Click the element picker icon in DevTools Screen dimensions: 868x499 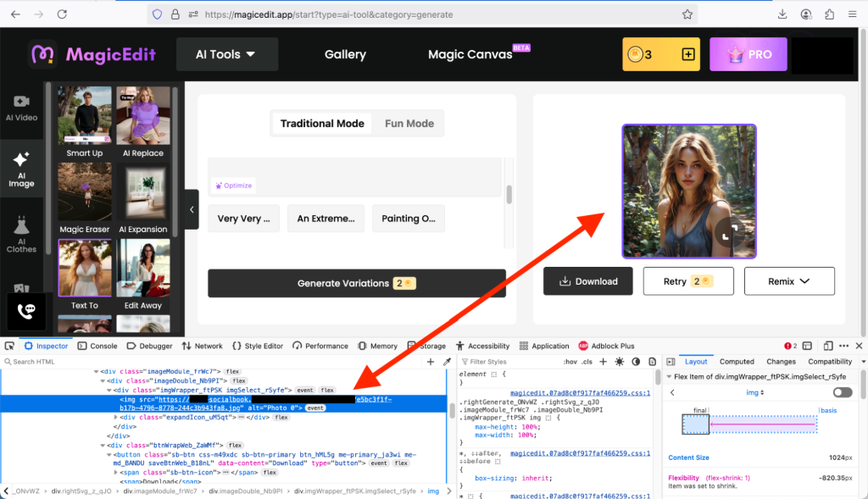click(x=9, y=346)
